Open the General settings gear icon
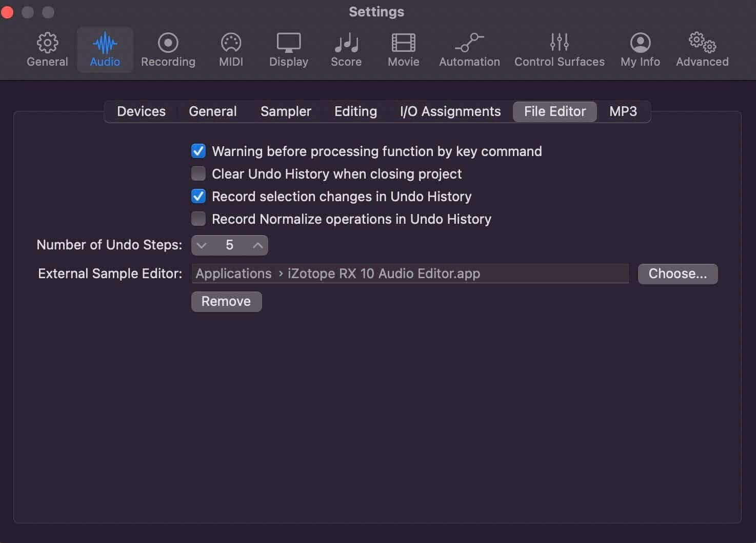This screenshot has width=756, height=543. [x=47, y=43]
